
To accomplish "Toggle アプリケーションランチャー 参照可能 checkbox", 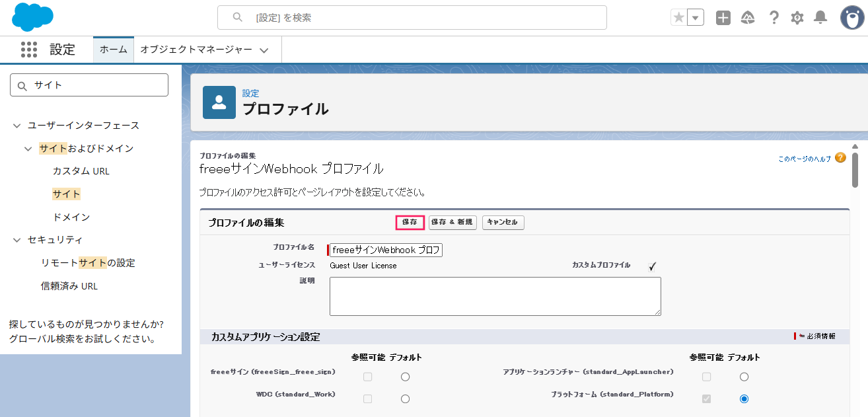I will (707, 377).
